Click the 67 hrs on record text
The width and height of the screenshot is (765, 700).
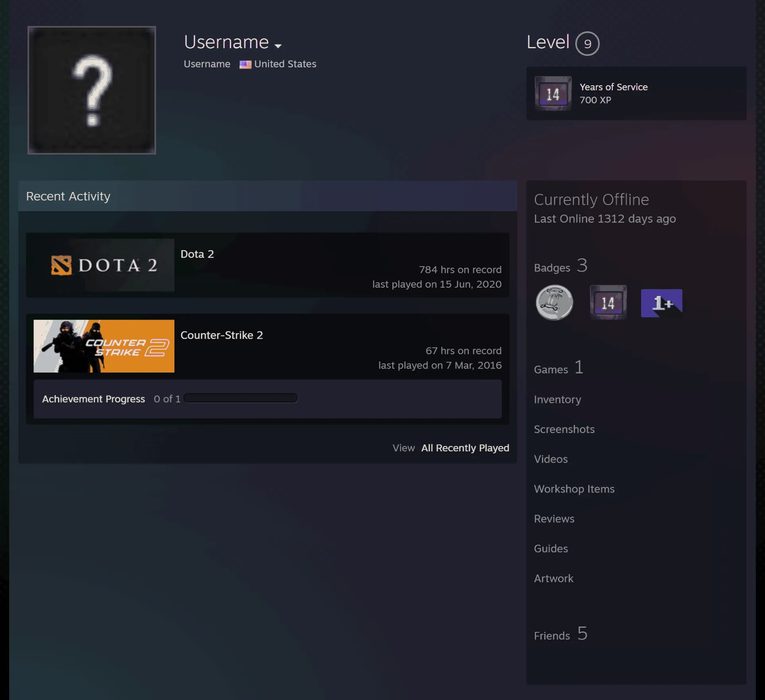(x=463, y=351)
